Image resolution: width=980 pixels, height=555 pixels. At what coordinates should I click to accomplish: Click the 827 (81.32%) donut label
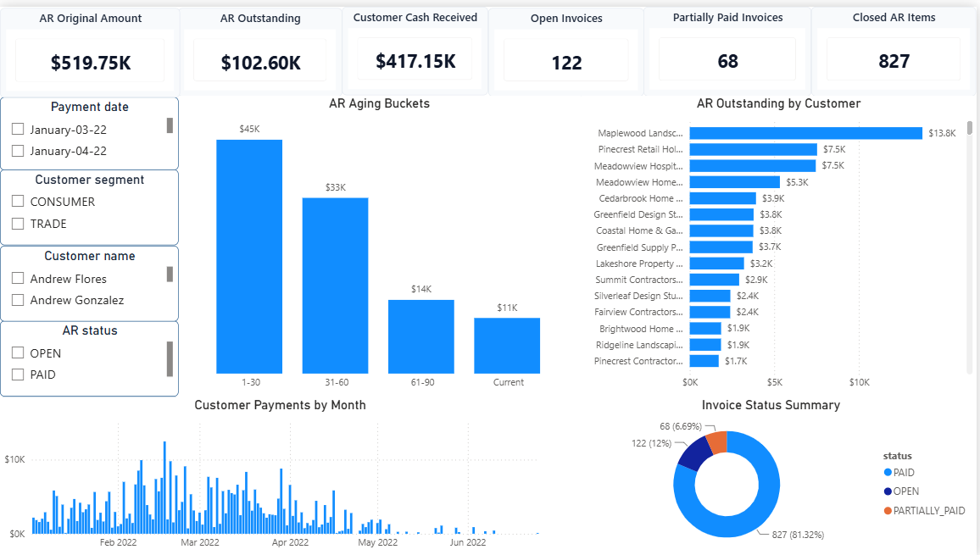pyautogui.click(x=798, y=535)
